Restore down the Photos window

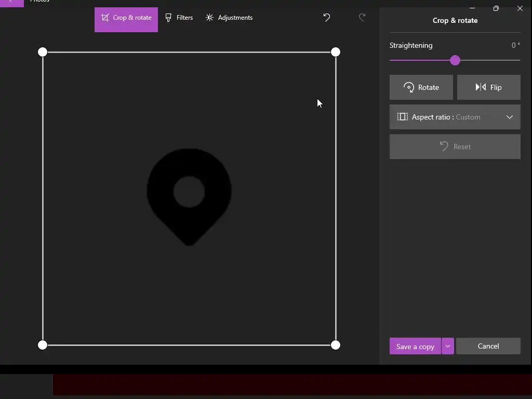496,8
